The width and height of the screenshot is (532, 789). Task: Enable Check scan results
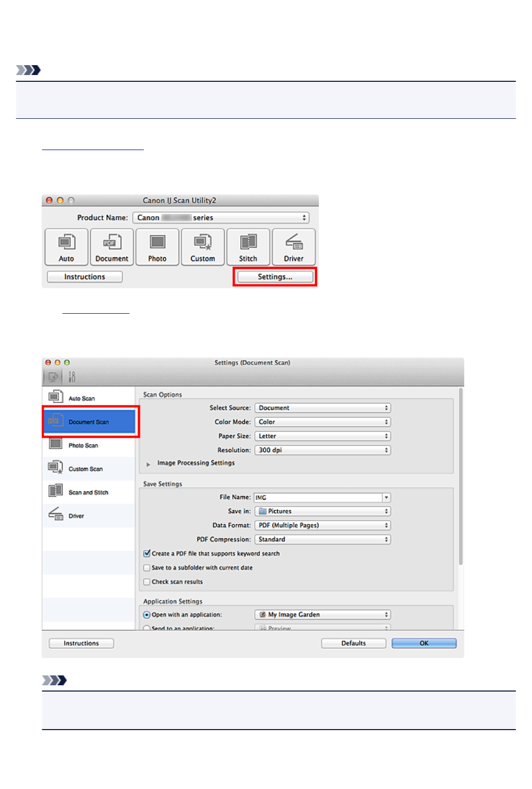point(147,582)
